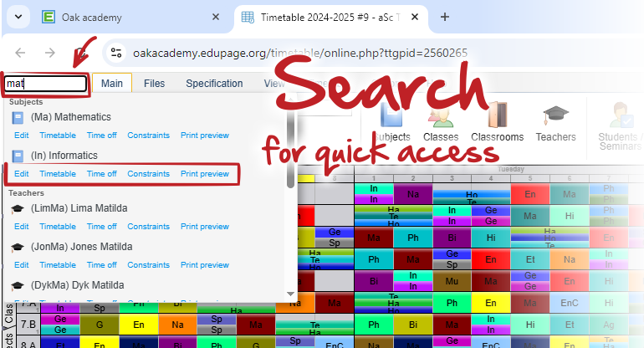Click the search box containing 'mat'
The width and height of the screenshot is (644, 348).
point(46,84)
